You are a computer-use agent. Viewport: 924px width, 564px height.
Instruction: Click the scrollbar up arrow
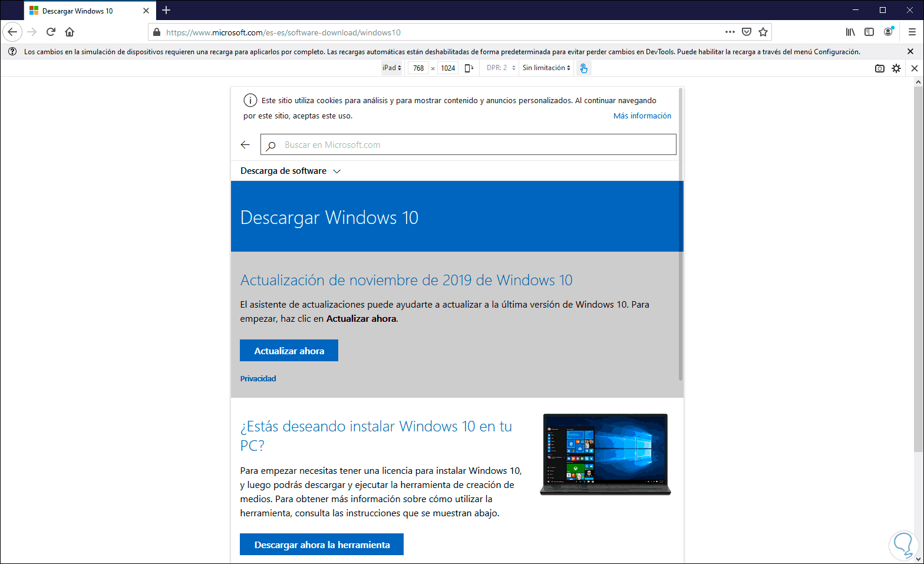(x=919, y=82)
